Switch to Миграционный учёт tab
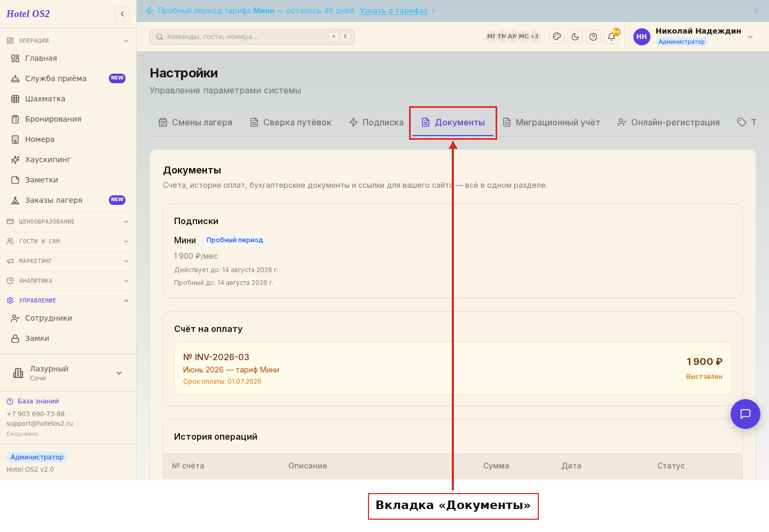Screen dimensions: 769x532 552,122
